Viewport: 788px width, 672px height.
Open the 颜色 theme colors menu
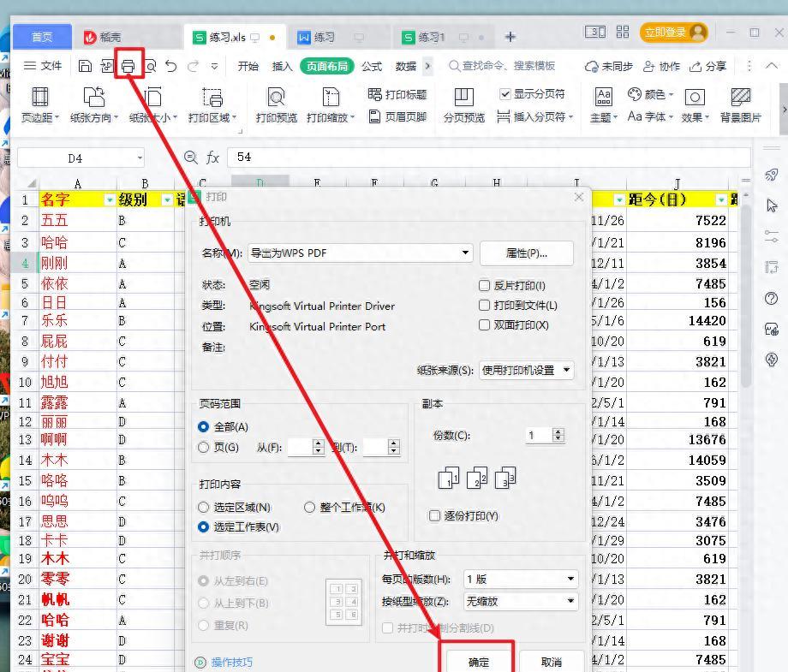(650, 94)
